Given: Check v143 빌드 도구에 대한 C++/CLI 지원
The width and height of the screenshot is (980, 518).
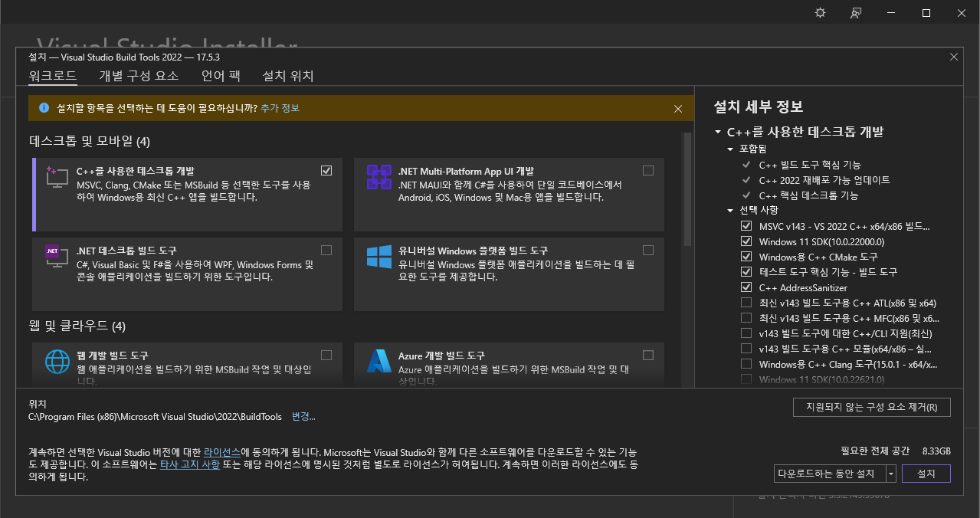Looking at the screenshot, I should pos(746,333).
